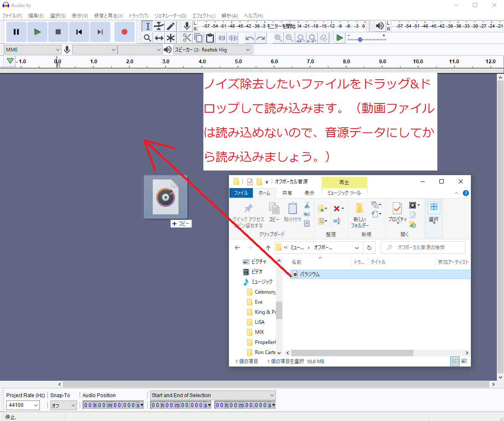Select the Draw (pencil) tool
The width and height of the screenshot is (504, 421).
coord(170,26)
